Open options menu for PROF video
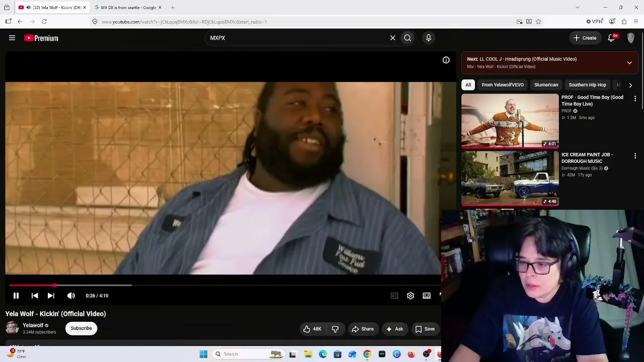This screenshot has width=644, height=362. pos(635,99)
